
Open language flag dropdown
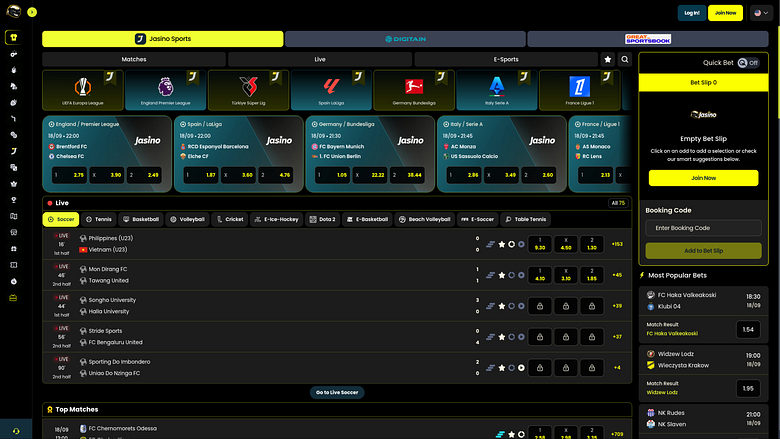pyautogui.click(x=761, y=13)
